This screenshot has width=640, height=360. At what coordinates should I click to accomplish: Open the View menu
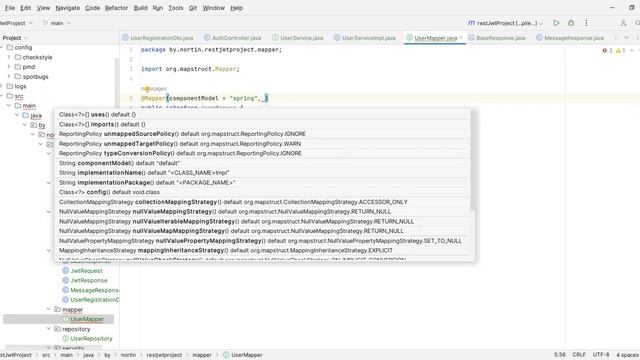coord(43,8)
